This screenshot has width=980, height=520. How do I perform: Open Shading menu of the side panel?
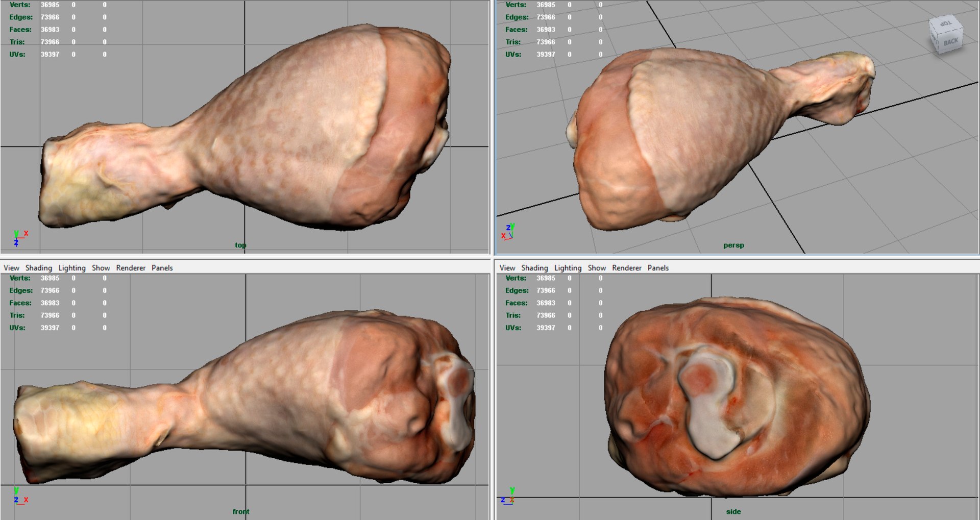click(x=534, y=268)
